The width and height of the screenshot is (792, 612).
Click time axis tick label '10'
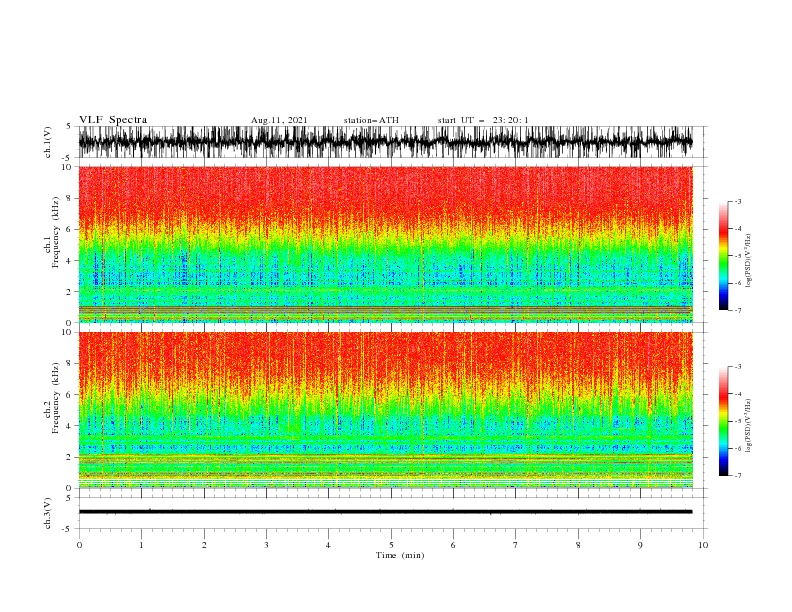pos(703,545)
